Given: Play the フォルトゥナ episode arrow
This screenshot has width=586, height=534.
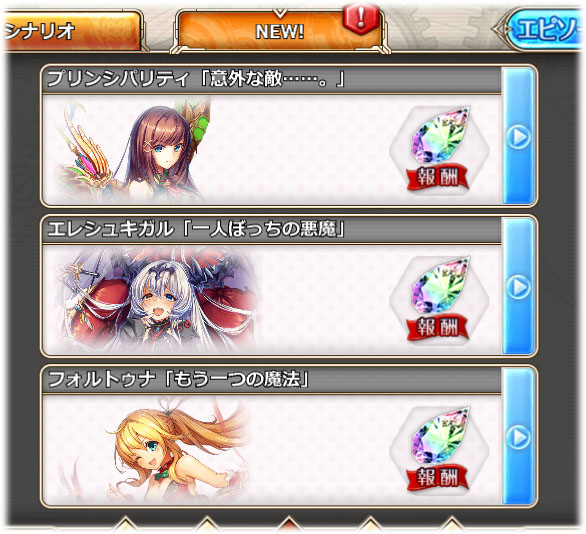Looking at the screenshot, I should click(x=518, y=437).
